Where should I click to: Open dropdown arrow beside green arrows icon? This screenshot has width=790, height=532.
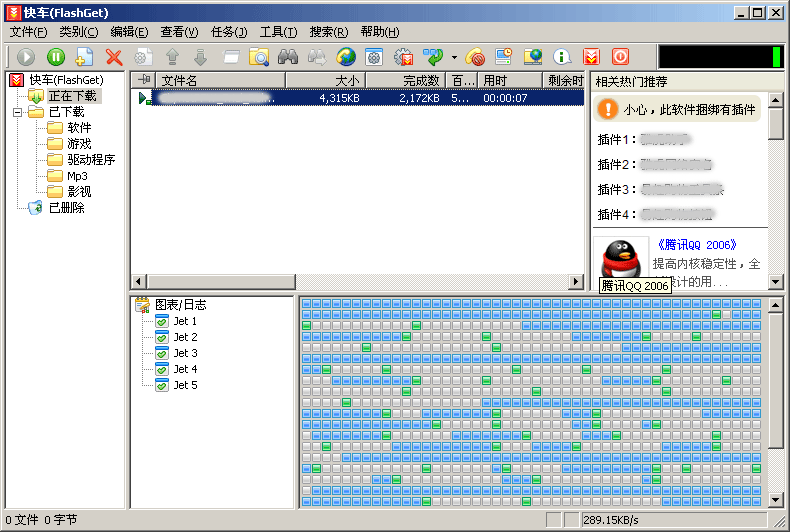(453, 58)
